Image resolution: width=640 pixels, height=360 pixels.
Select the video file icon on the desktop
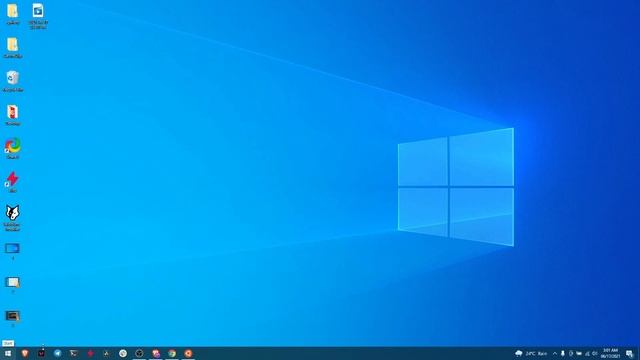point(38,11)
